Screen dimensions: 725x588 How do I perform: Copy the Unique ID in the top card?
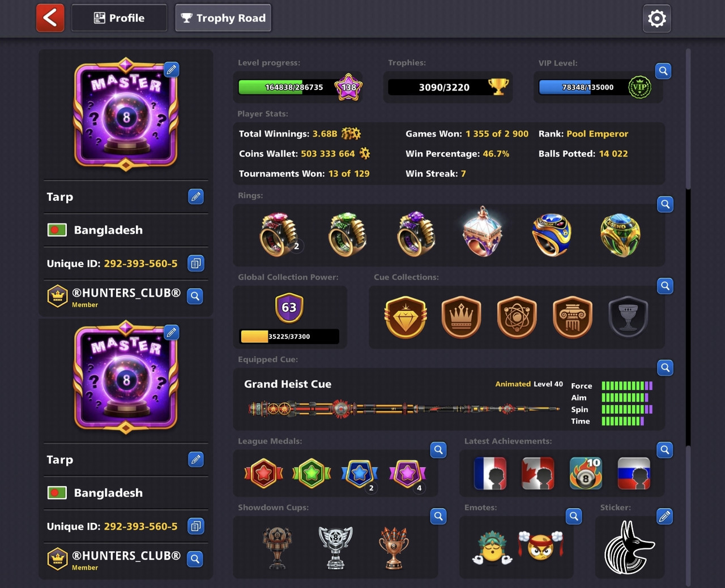(x=196, y=263)
